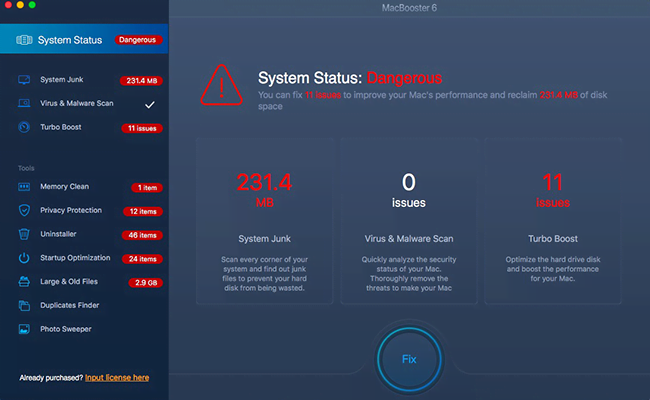Open the Privacy Protection tool
Image resolution: width=650 pixels, height=400 pixels.
coord(84,211)
